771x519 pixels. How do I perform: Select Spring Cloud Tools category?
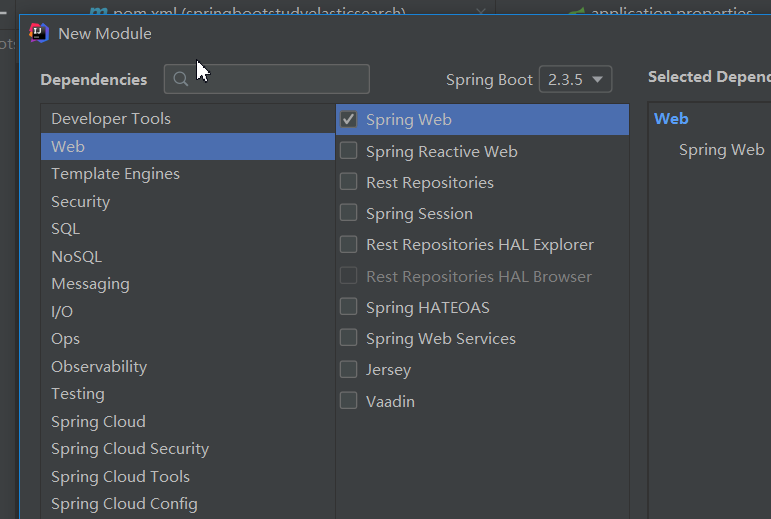click(188, 476)
